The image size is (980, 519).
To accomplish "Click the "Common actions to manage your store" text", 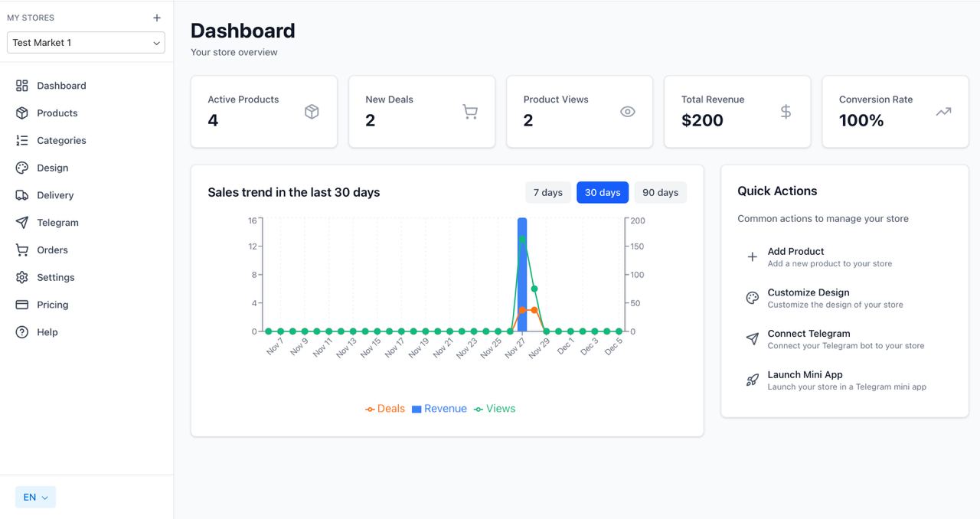I will 823,219.
